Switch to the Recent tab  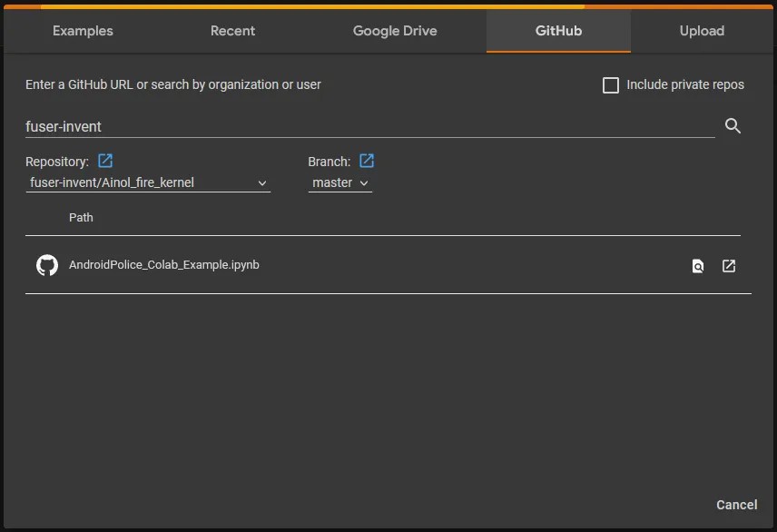click(x=232, y=30)
